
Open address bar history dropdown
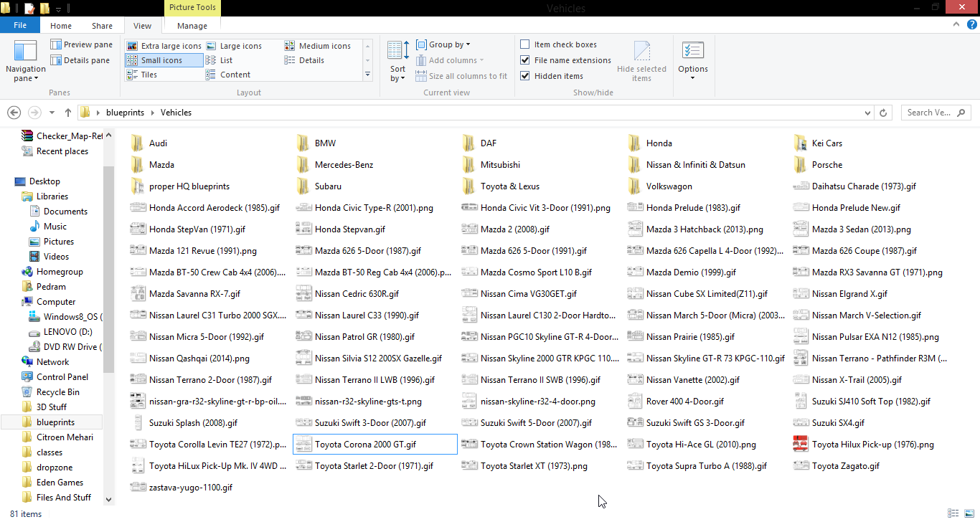click(x=868, y=113)
